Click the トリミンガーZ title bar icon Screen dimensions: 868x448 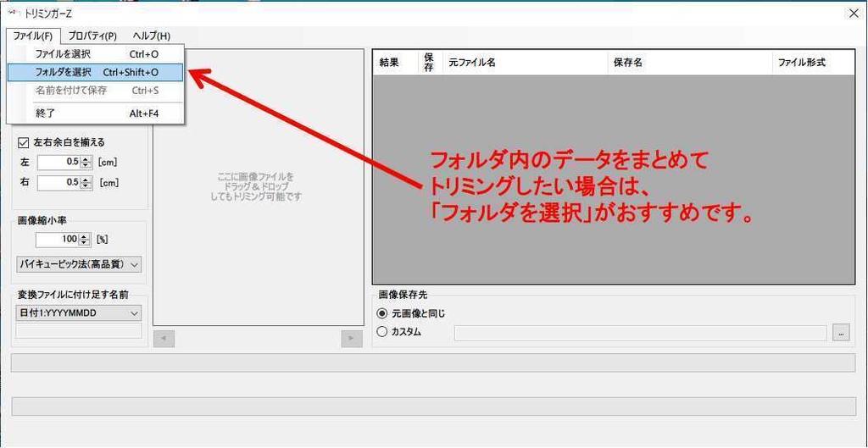(14, 14)
